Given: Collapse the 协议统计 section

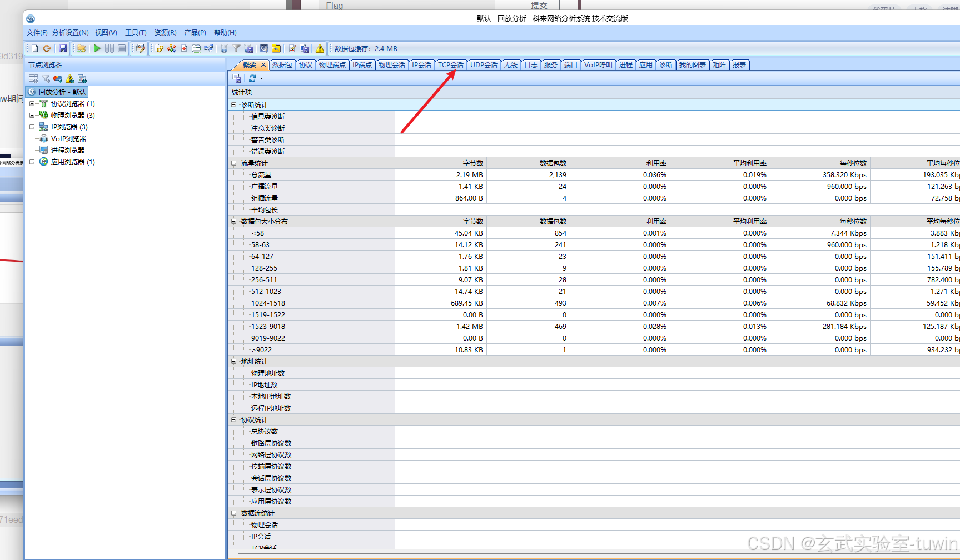Looking at the screenshot, I should 234,419.
